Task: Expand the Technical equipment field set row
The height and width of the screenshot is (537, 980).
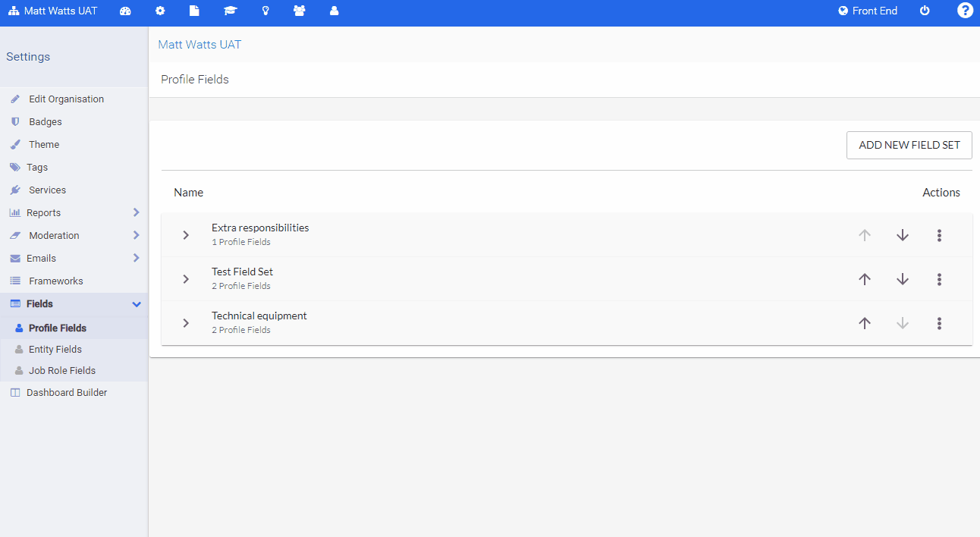Action: pos(186,323)
